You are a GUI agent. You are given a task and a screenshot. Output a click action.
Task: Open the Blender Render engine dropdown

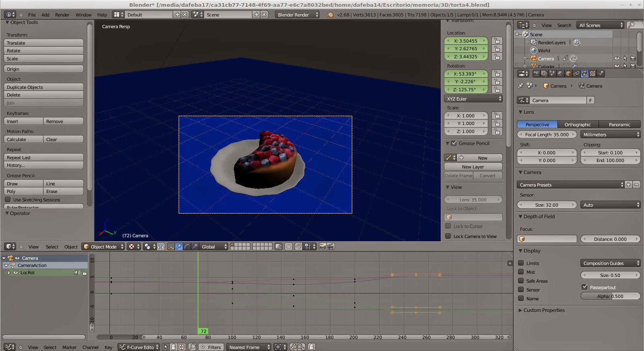(297, 14)
